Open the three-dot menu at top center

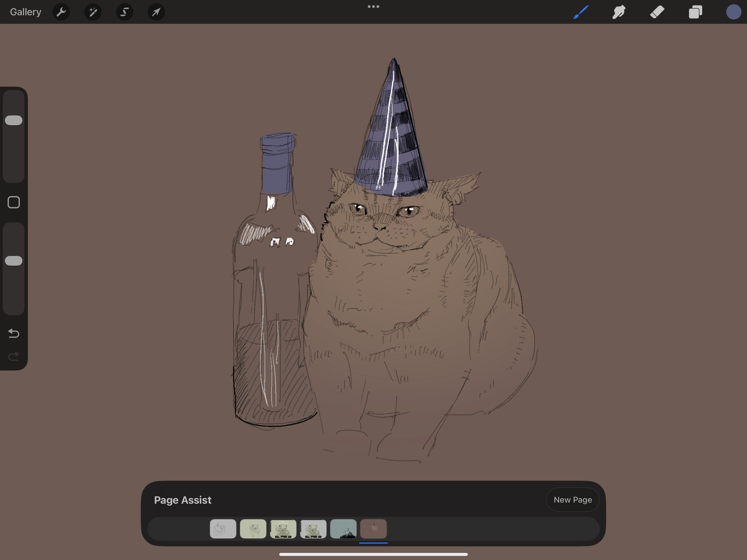click(x=373, y=6)
